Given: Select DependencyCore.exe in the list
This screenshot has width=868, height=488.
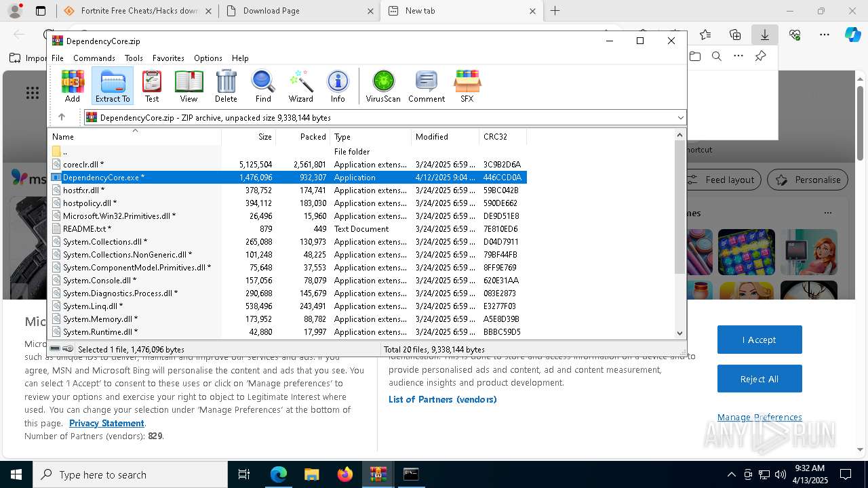Looking at the screenshot, I should (x=288, y=178).
